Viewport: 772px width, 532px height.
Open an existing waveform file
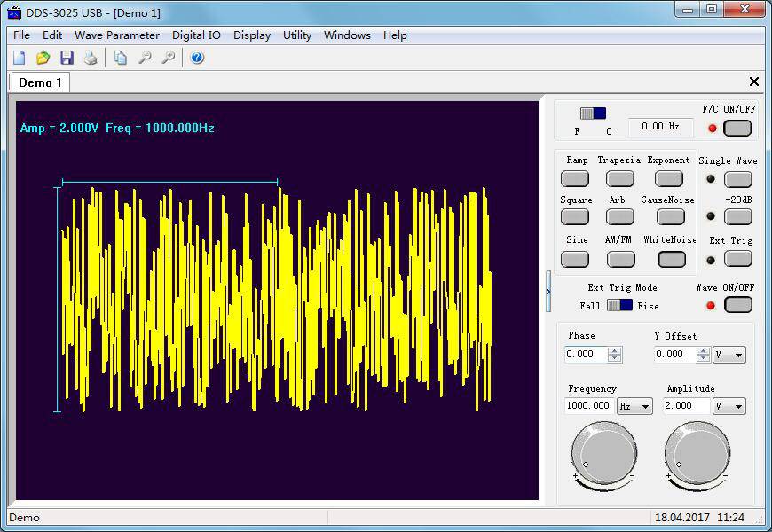pyautogui.click(x=43, y=57)
